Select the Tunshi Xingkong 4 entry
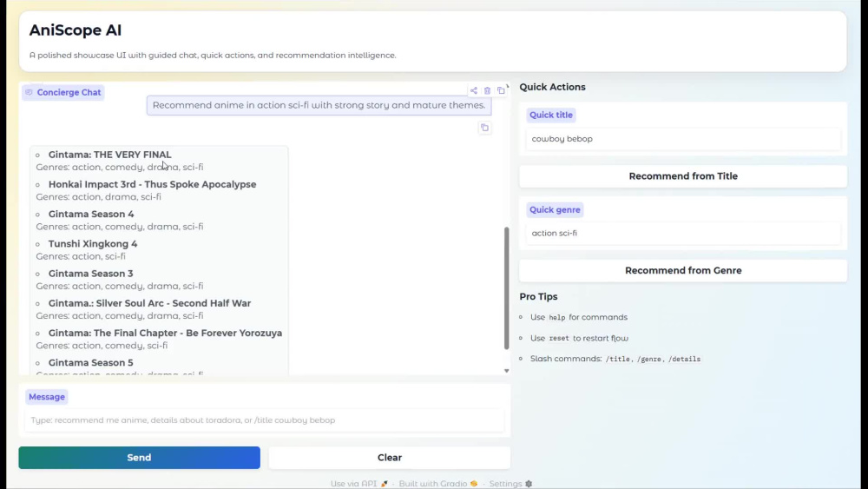 tap(93, 244)
